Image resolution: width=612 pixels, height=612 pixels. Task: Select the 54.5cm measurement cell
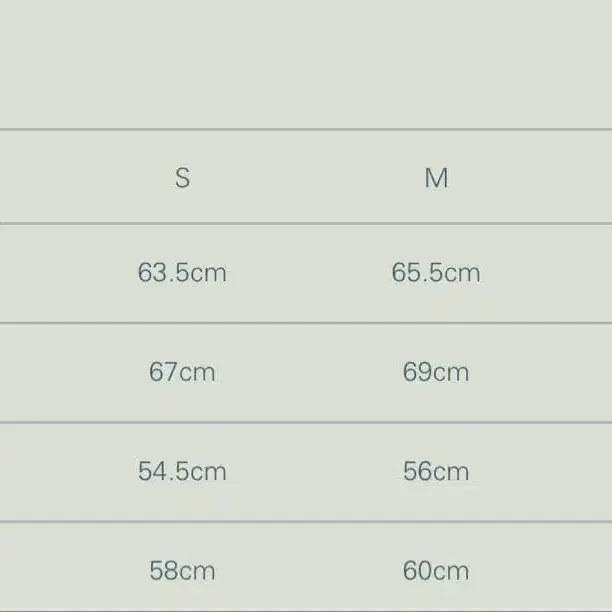coord(182,471)
